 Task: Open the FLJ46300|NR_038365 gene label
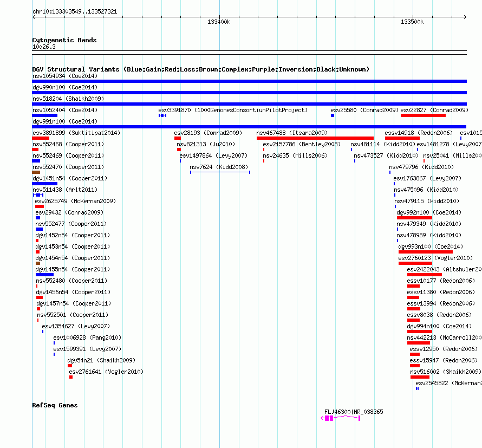[x=354, y=412]
